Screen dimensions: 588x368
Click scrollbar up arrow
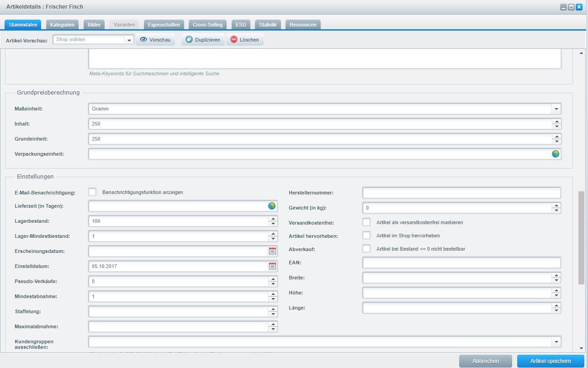point(581,53)
